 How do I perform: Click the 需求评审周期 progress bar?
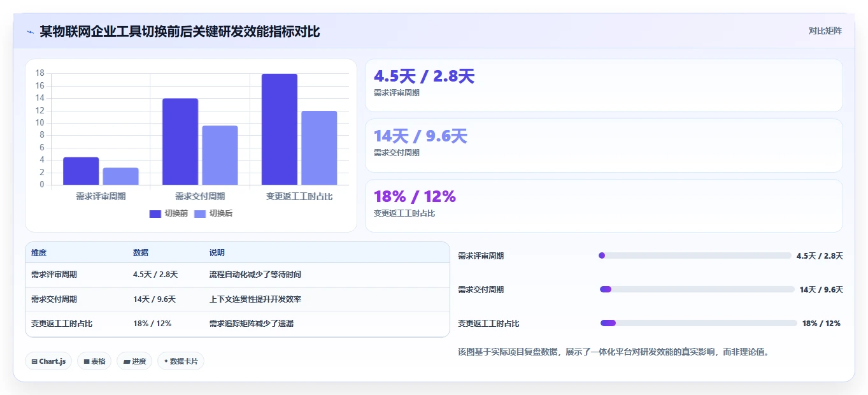[x=695, y=255]
